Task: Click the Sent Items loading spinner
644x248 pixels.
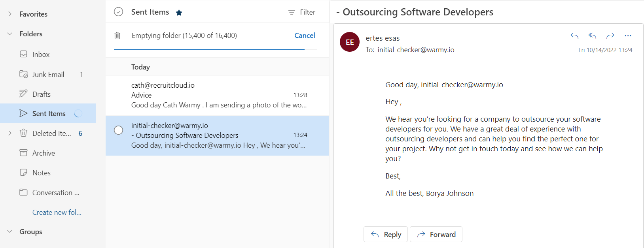Action: (78, 114)
